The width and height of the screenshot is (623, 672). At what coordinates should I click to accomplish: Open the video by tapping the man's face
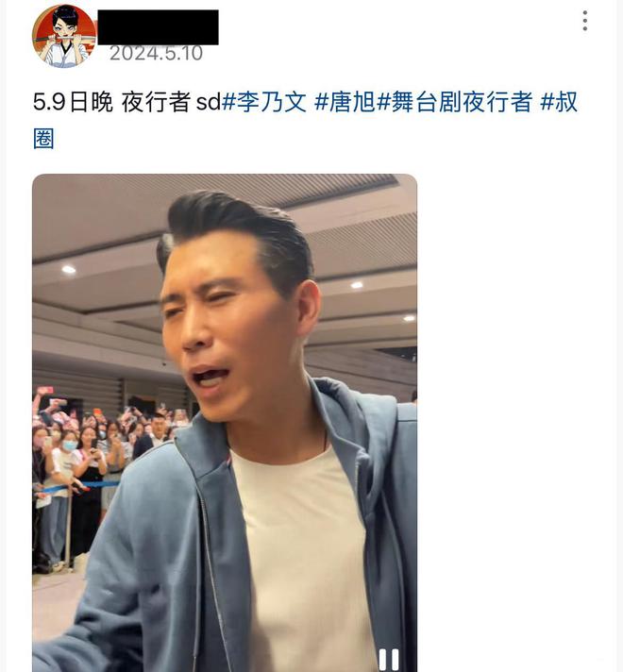tap(231, 326)
